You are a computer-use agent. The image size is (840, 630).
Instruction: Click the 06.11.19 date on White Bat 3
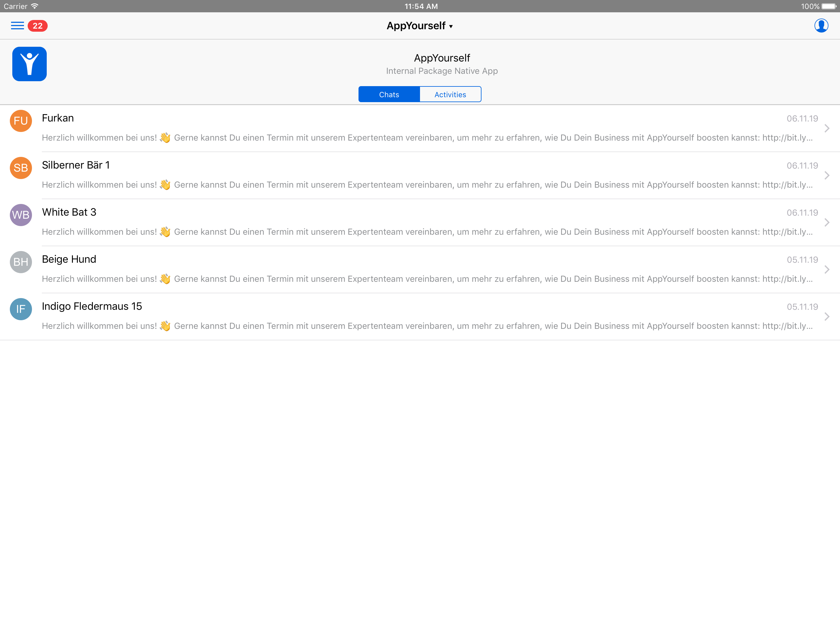click(802, 213)
